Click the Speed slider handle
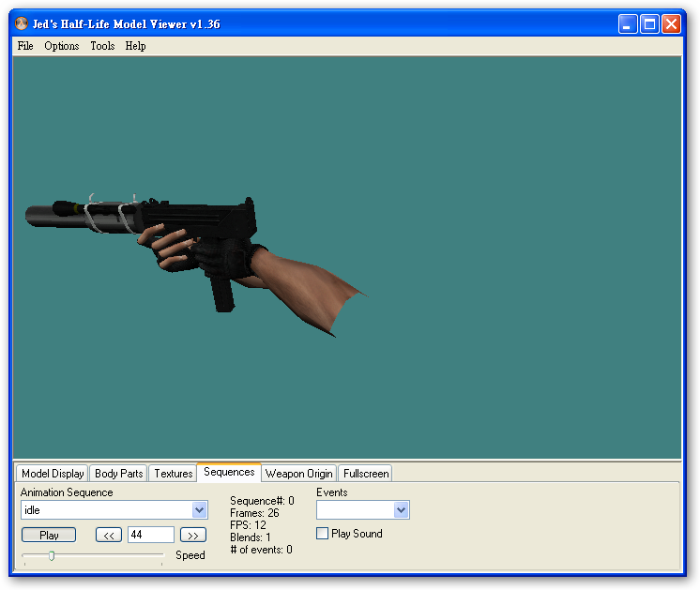 coord(52,555)
